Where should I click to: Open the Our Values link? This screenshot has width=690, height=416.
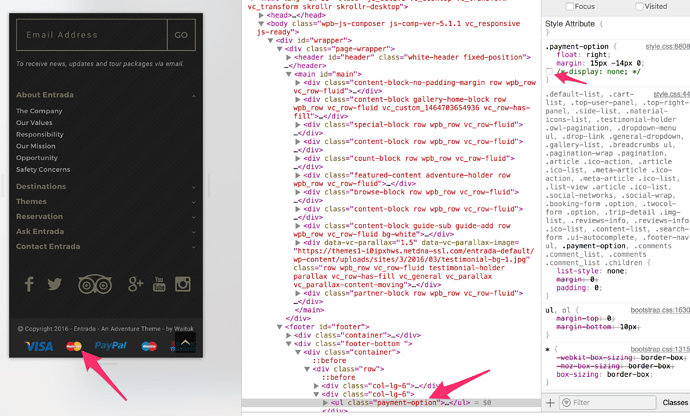34,123
